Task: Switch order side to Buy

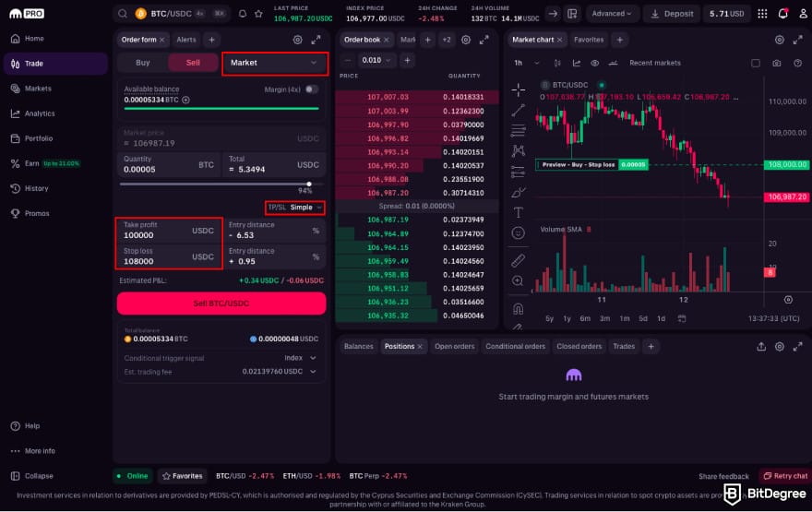Action: [x=142, y=63]
